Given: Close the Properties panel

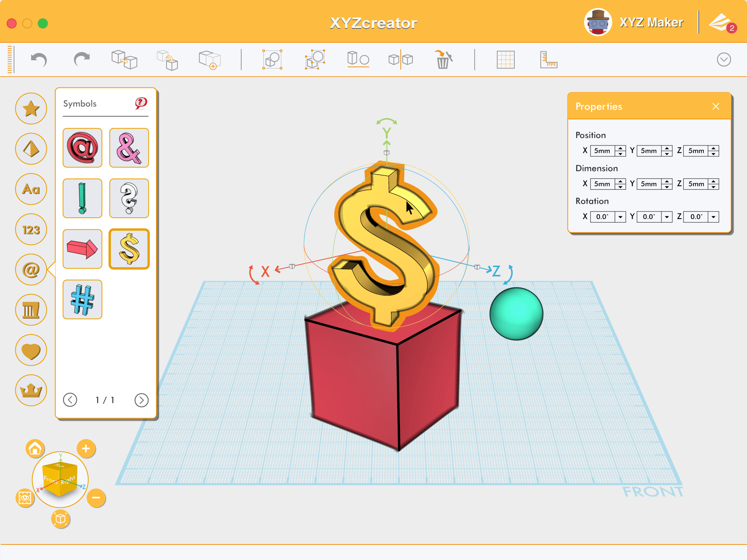Looking at the screenshot, I should click(x=715, y=107).
